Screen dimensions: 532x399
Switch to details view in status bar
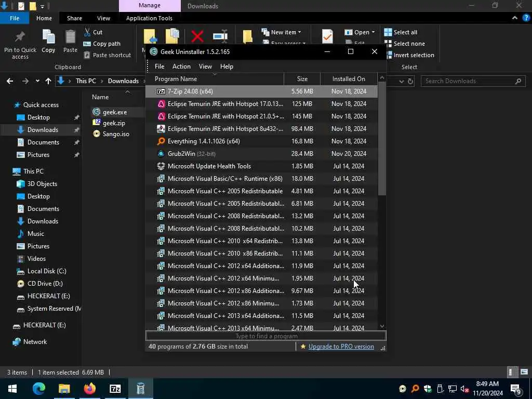point(511,372)
